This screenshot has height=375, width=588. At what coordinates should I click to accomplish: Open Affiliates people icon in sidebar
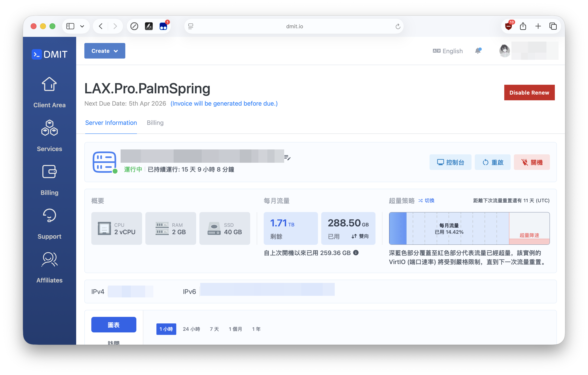pyautogui.click(x=49, y=259)
